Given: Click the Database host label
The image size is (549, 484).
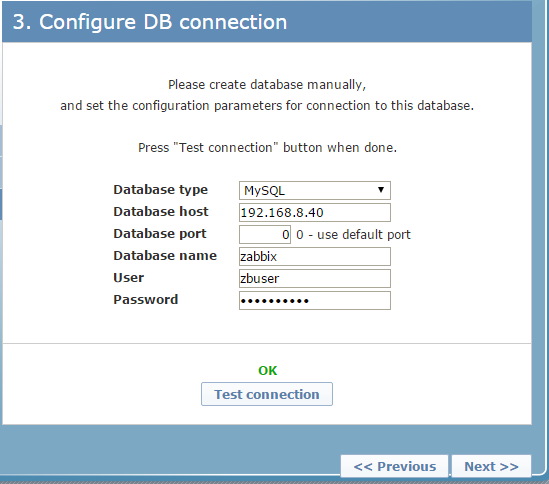Looking at the screenshot, I should (161, 212).
